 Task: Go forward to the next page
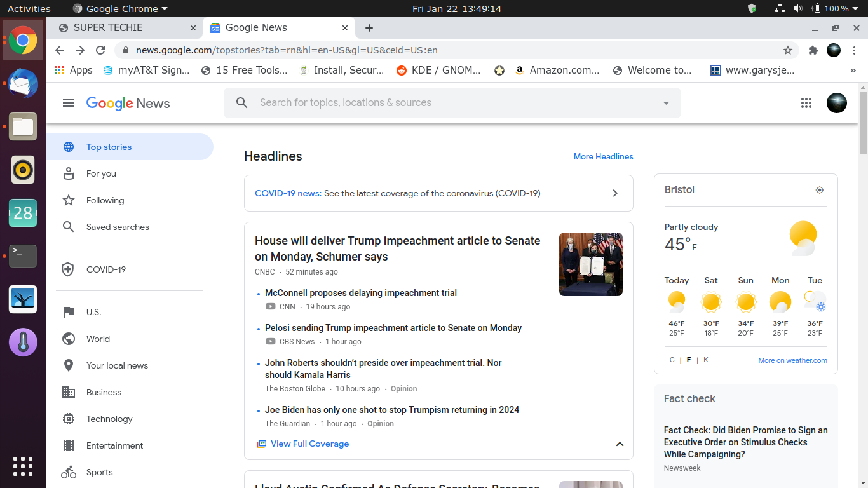coord(80,50)
